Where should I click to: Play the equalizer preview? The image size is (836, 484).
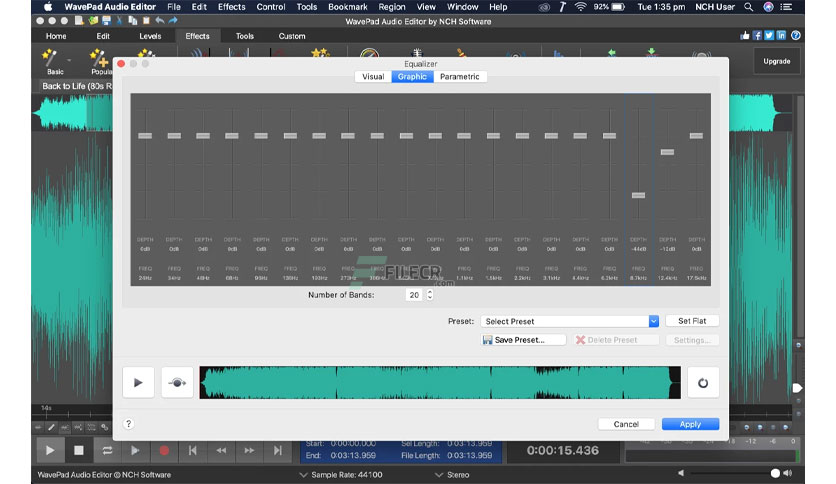(138, 383)
